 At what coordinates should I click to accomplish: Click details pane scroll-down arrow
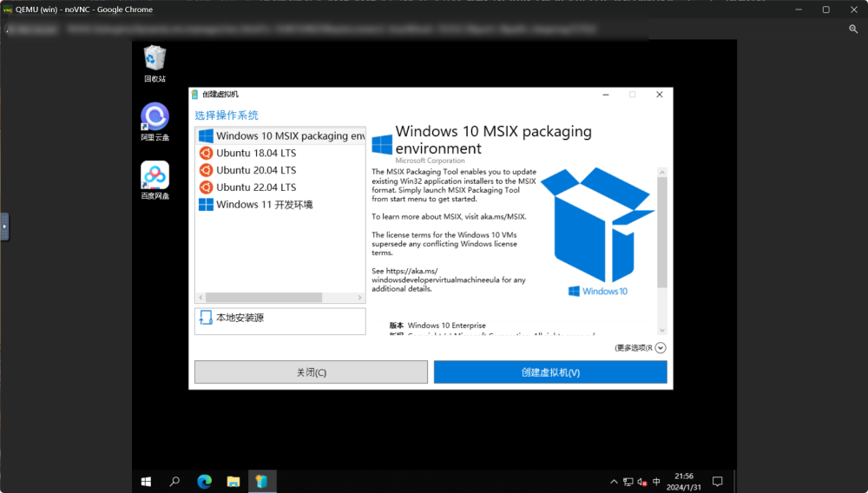click(x=662, y=331)
